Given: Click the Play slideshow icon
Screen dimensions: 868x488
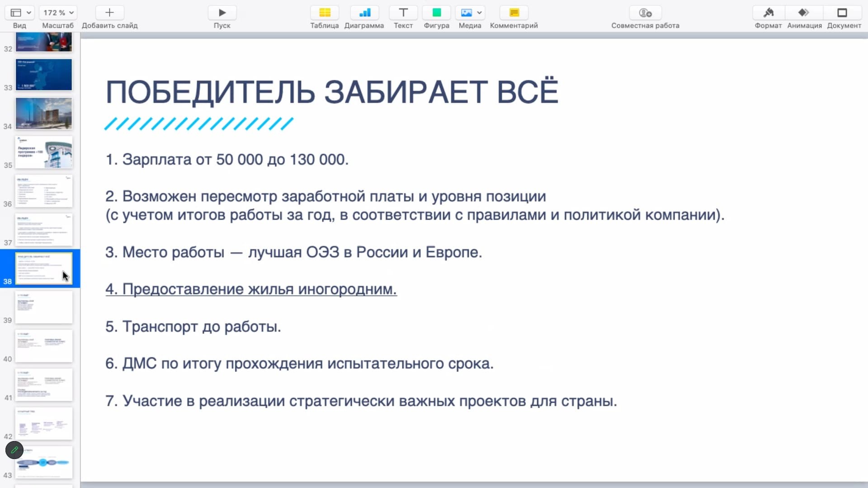Looking at the screenshot, I should 222,13.
